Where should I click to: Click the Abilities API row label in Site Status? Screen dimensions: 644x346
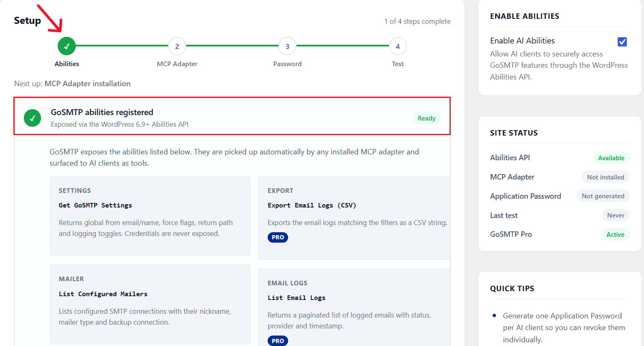coord(510,158)
